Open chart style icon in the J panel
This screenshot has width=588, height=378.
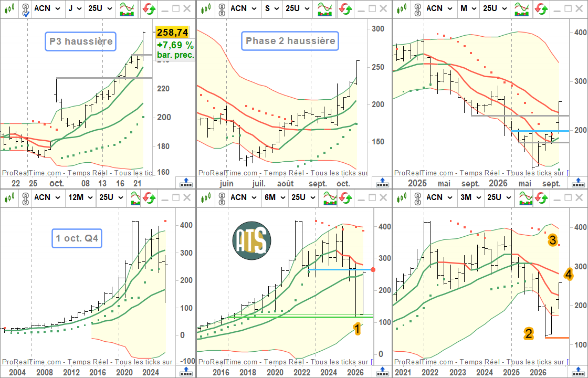pyautogui.click(x=10, y=8)
